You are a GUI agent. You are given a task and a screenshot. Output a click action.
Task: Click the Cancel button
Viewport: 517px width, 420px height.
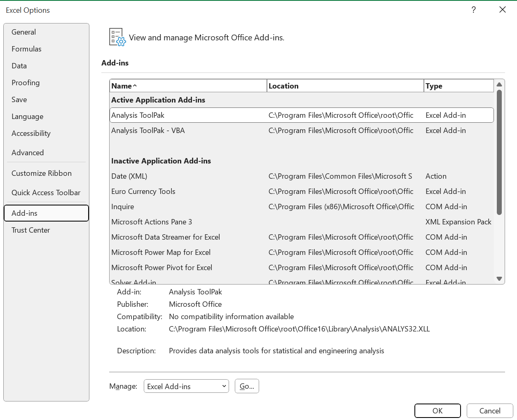(490, 411)
